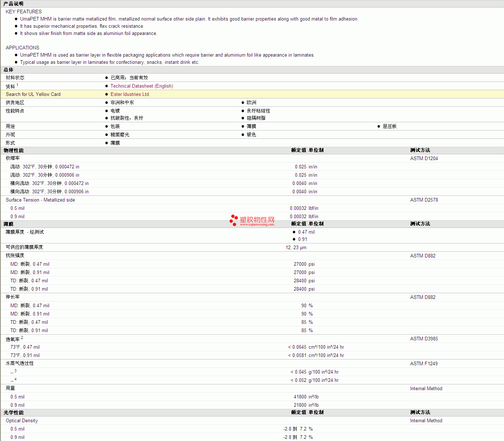Click the ASTM D2578 test method

pyautogui.click(x=424, y=200)
